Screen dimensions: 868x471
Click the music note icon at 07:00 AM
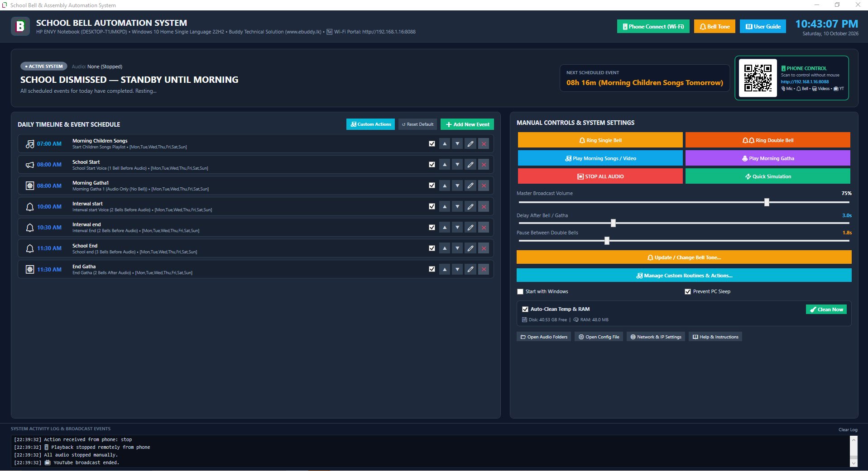[30, 144]
